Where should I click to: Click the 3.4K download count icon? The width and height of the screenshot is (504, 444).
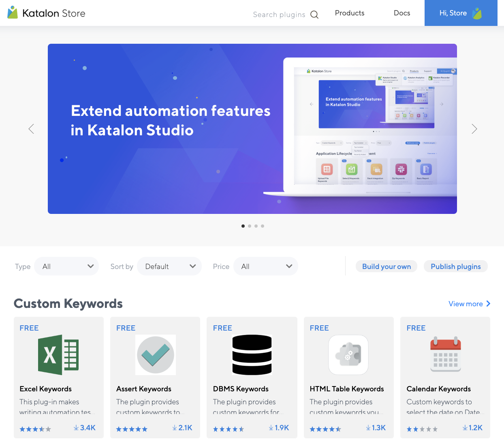(x=76, y=428)
